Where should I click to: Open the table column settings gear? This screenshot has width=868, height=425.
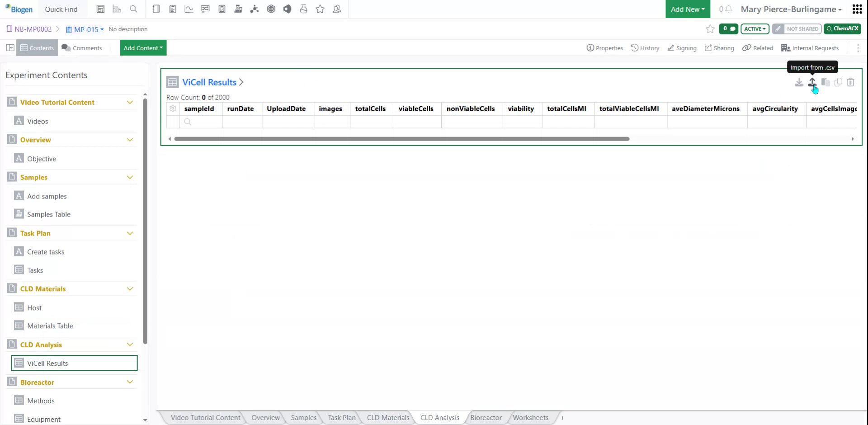tap(173, 109)
